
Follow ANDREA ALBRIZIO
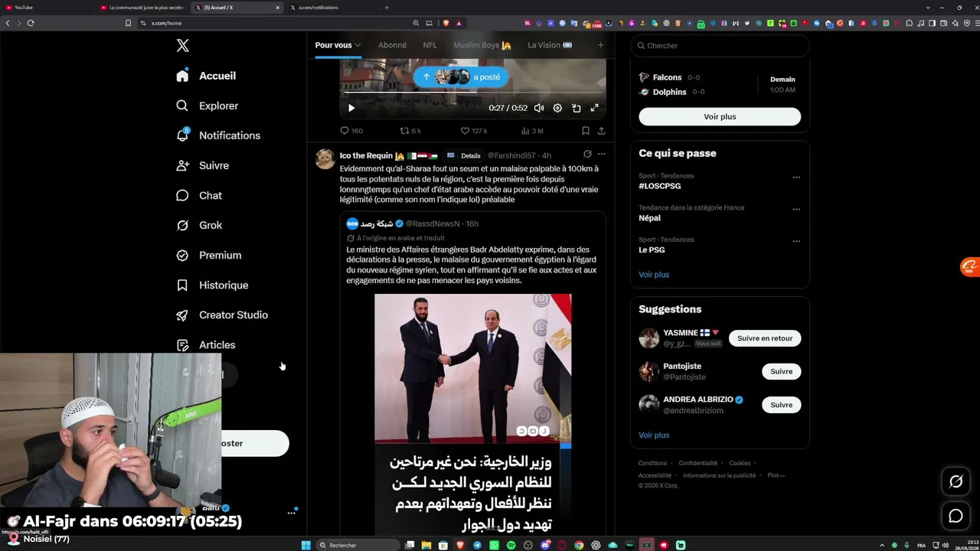[x=781, y=405]
